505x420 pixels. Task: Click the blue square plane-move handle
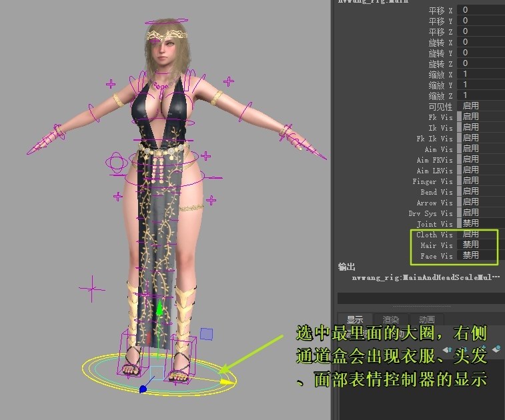206,334
